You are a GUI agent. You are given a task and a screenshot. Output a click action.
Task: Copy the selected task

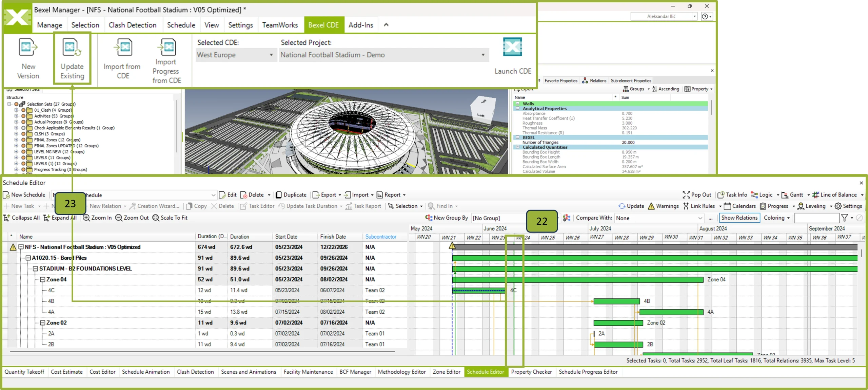point(196,206)
